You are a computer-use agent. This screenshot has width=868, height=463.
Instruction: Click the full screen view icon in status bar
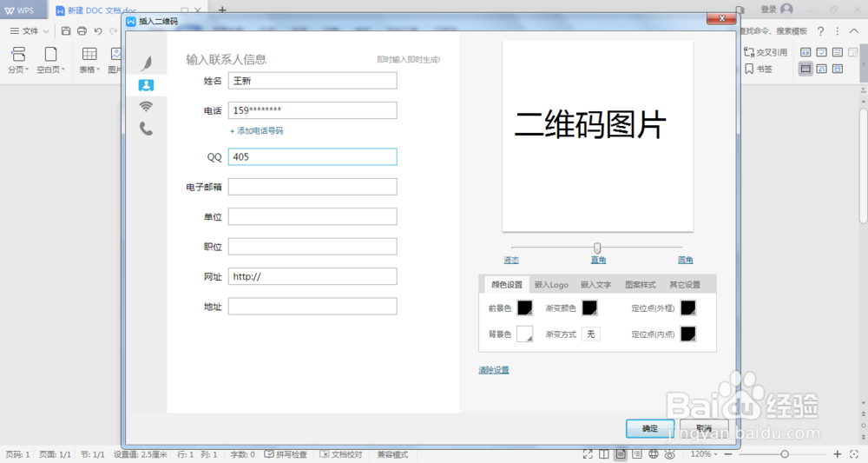pyautogui.click(x=588, y=454)
